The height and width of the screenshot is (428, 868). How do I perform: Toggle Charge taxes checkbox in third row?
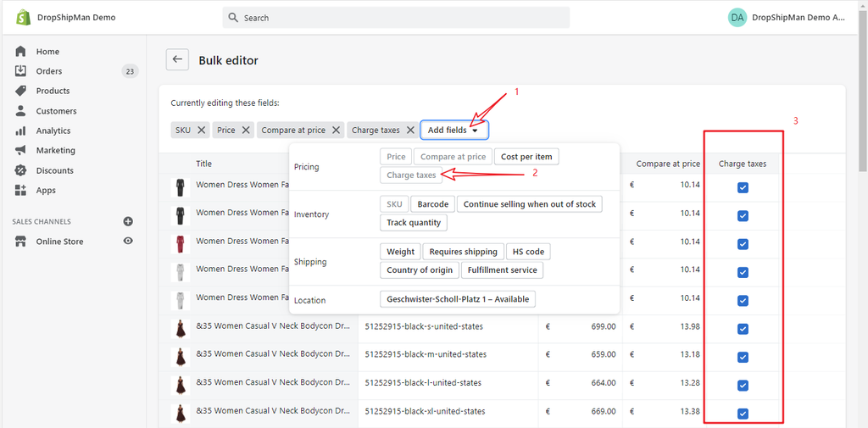743,244
